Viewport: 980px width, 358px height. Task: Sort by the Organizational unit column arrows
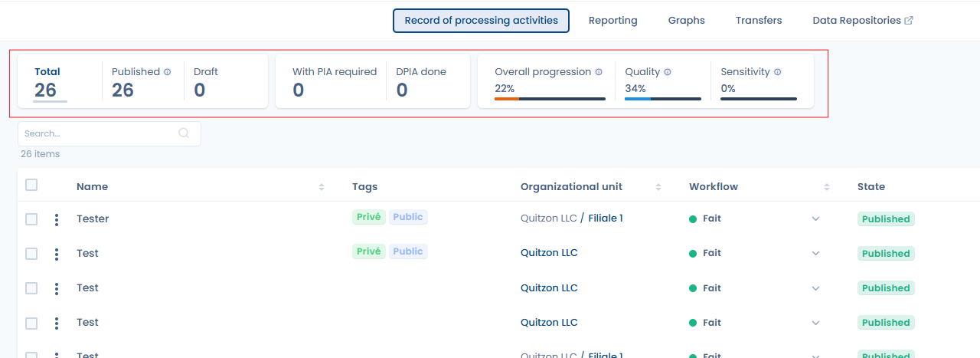658,187
